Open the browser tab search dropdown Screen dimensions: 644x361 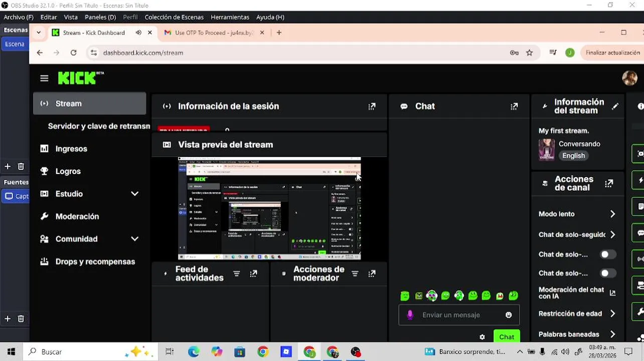39,33
